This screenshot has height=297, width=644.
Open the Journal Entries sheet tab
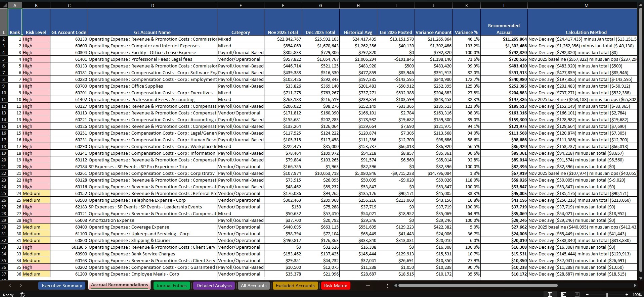point(171,286)
